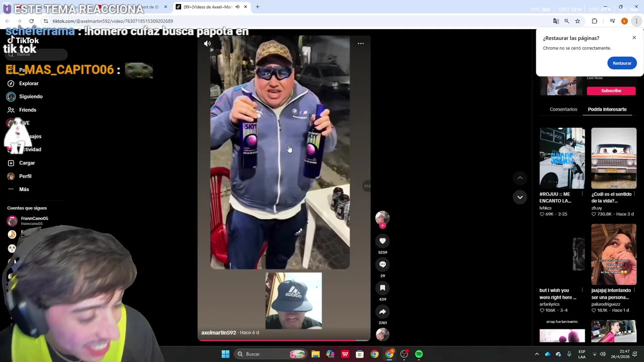Viewport: 644px width, 362px height.
Task: Follow the creator via the red plus badge
Action: pos(382,226)
